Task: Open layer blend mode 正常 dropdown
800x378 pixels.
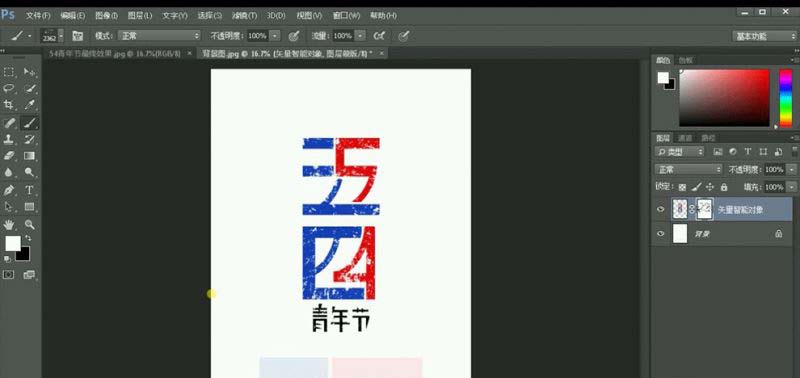Action: click(688, 169)
